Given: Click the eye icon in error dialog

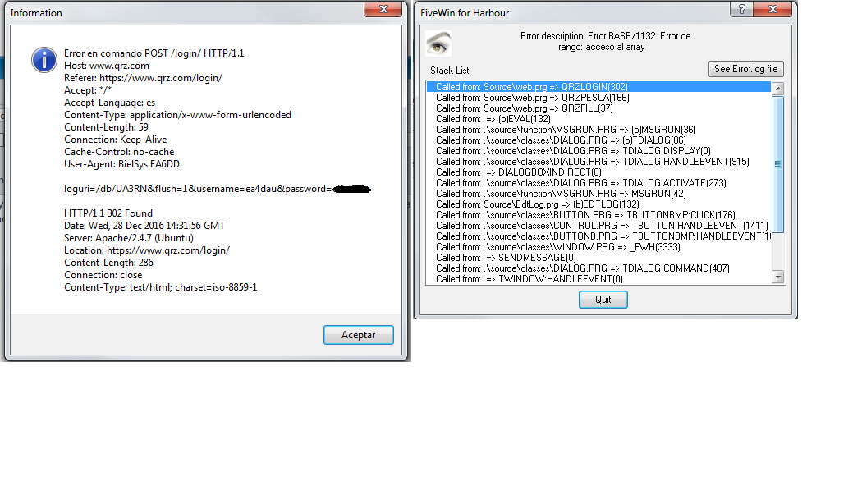Looking at the screenshot, I should coord(438,44).
